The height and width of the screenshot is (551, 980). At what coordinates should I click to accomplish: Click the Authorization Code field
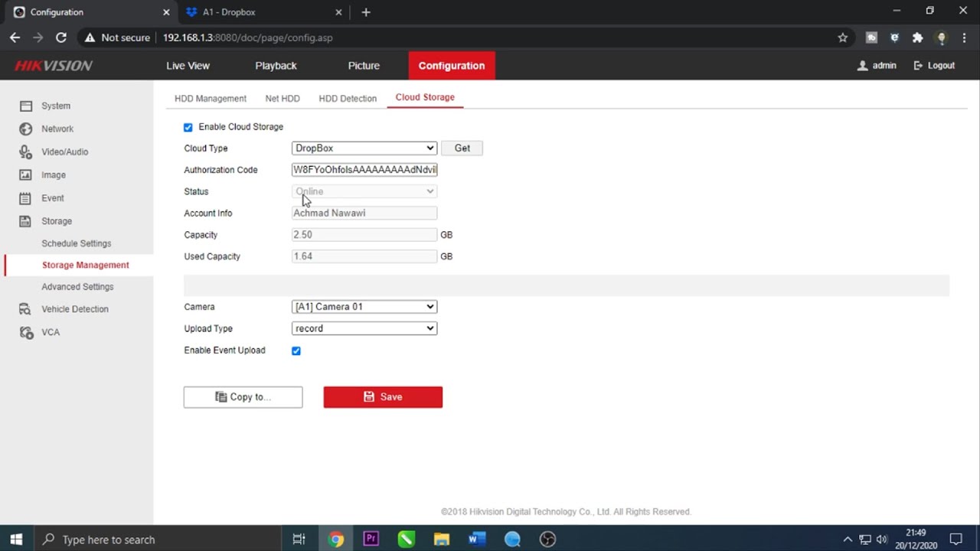coord(364,170)
